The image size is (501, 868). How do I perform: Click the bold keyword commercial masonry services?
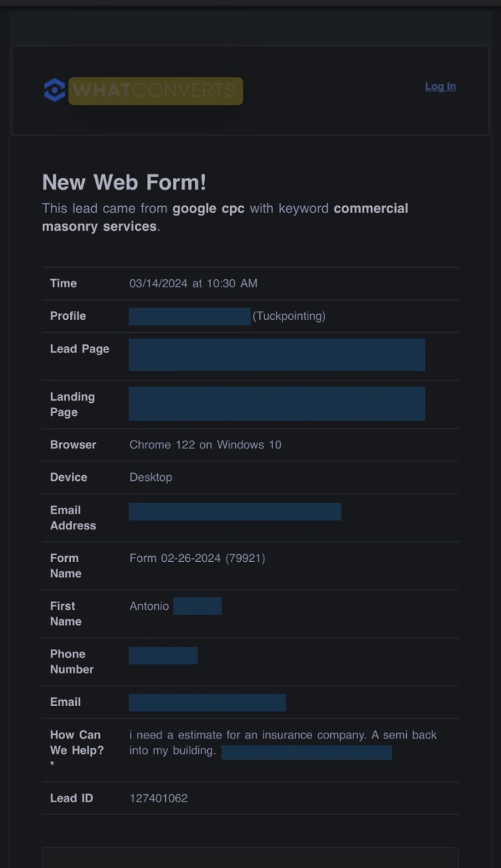pos(225,217)
